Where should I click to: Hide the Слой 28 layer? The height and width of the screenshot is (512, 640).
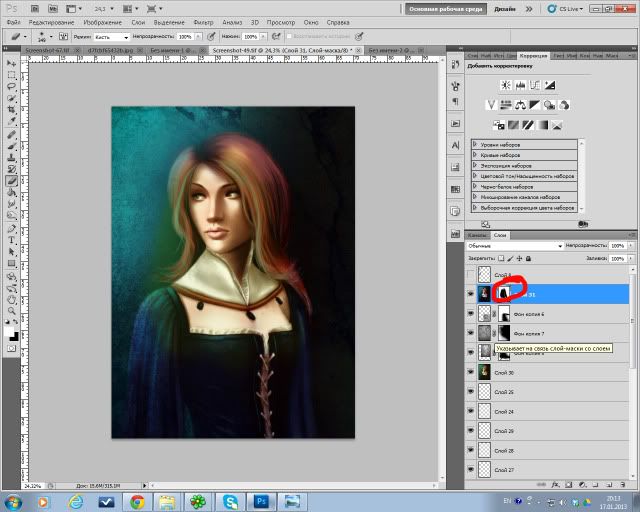[471, 450]
